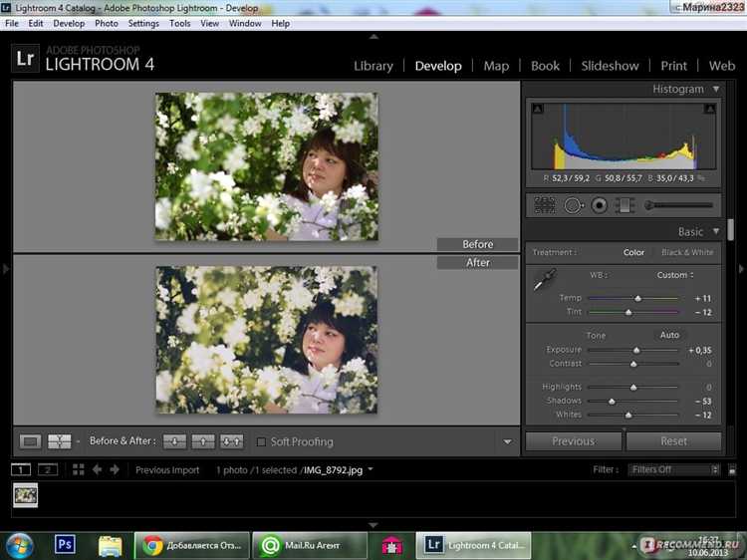The image size is (747, 560).
Task: Swap Before and After settings
Action: (231, 441)
